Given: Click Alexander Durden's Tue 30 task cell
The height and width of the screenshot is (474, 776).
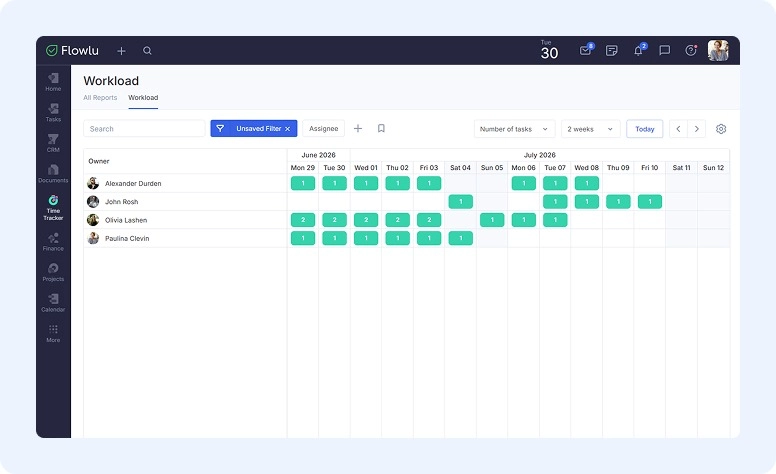Looking at the screenshot, I should (335, 184).
